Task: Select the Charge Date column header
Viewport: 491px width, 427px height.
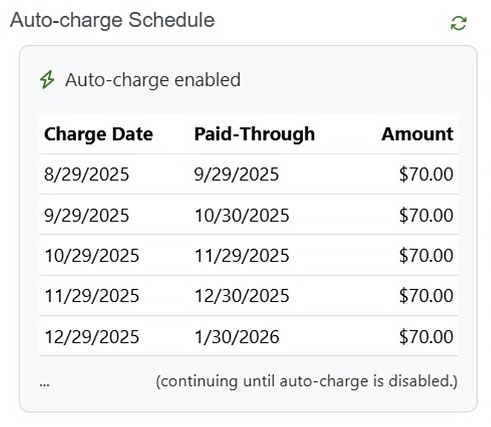Action: [x=98, y=134]
